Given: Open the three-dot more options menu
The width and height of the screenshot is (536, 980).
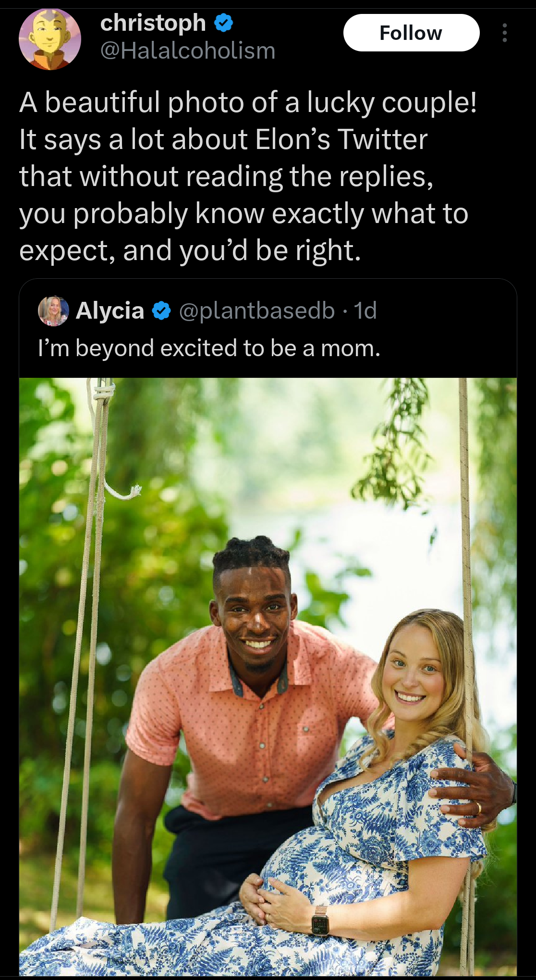Looking at the screenshot, I should (504, 33).
